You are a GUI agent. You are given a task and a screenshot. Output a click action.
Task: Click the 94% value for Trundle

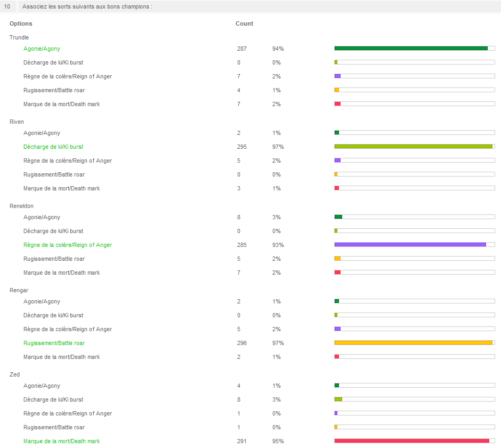click(278, 49)
